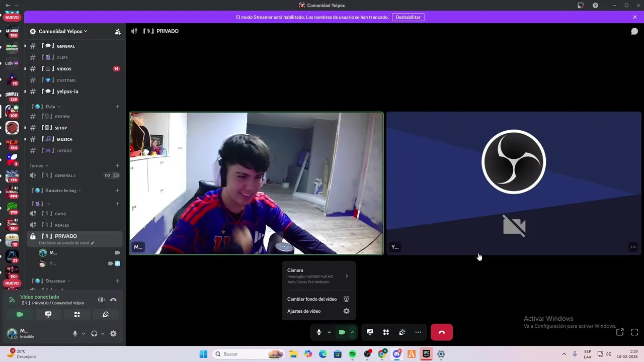
Task: Disconnect using voice panel hang-up icon
Action: [x=113, y=300]
